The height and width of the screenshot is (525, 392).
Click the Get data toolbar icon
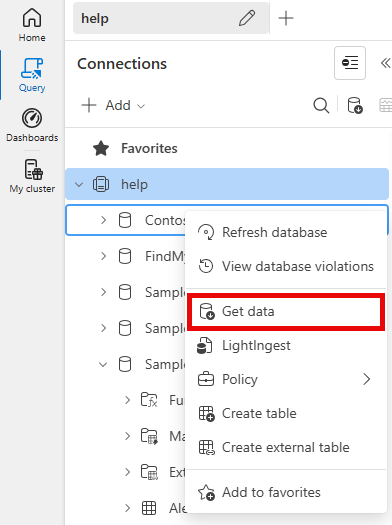click(x=355, y=105)
